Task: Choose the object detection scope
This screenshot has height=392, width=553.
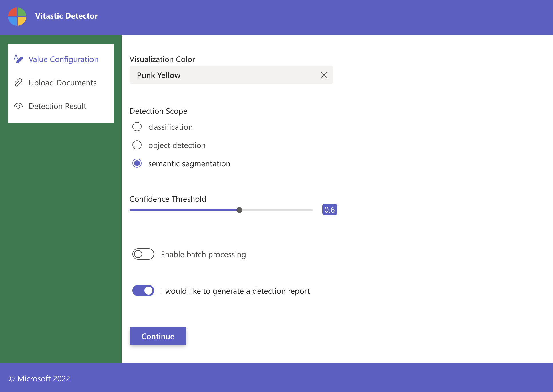Action: pos(137,145)
